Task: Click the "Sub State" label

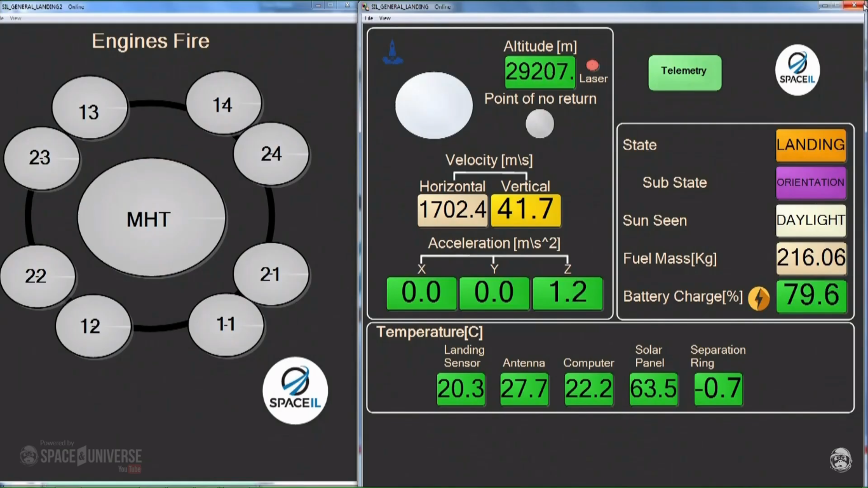Action: tap(674, 182)
